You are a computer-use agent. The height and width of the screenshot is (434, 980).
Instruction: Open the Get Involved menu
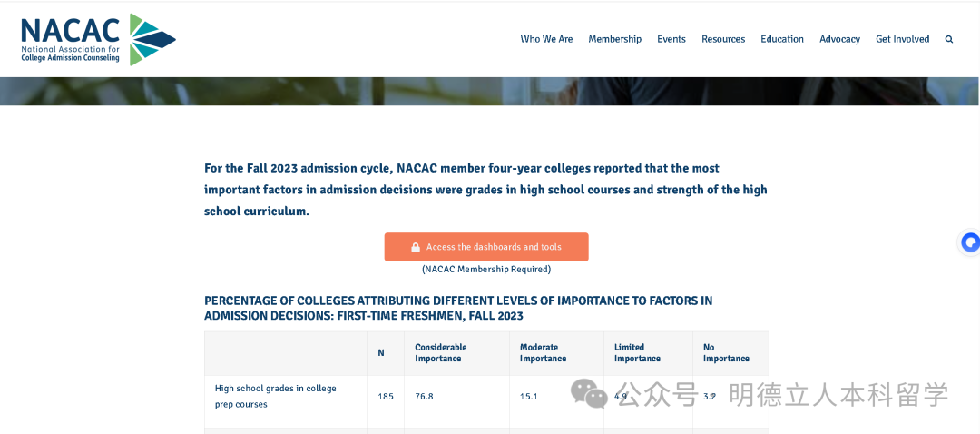902,39
